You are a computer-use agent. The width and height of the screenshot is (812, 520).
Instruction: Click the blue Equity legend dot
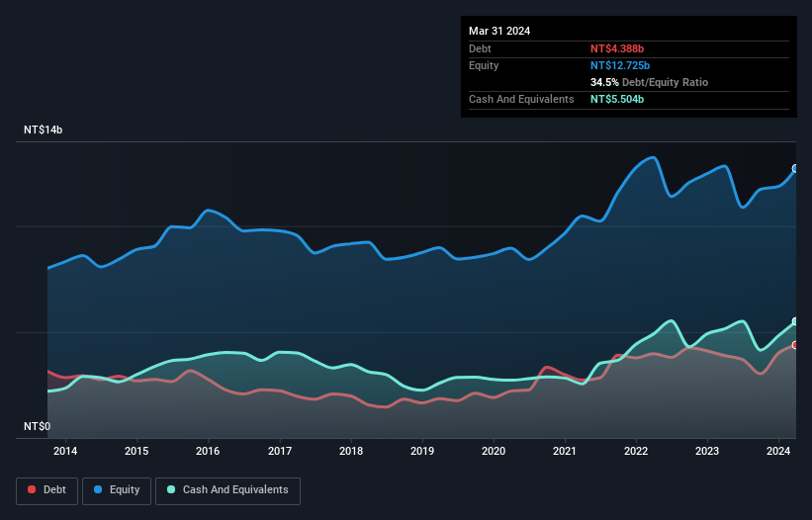point(98,489)
